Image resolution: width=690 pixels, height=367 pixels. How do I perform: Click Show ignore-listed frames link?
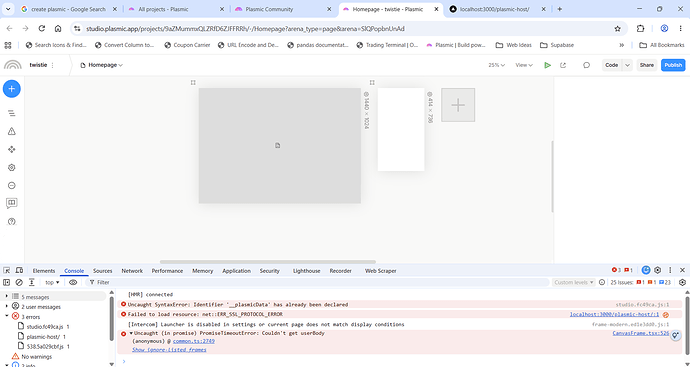point(169,350)
